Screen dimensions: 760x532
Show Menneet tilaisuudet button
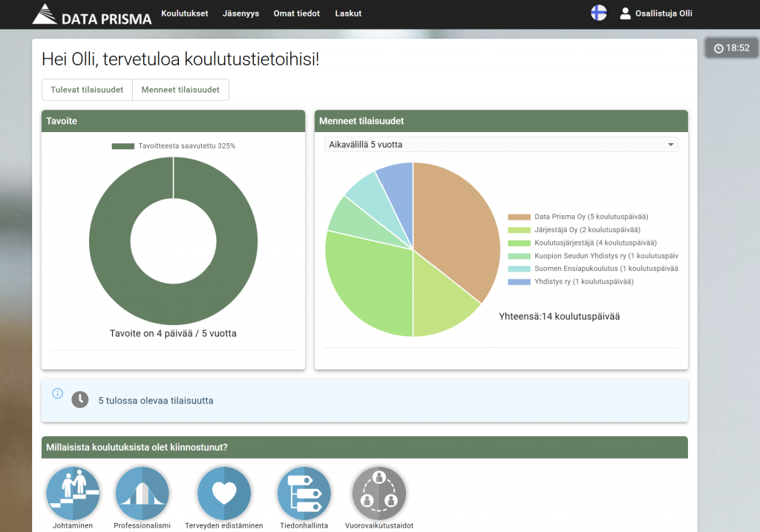point(181,90)
